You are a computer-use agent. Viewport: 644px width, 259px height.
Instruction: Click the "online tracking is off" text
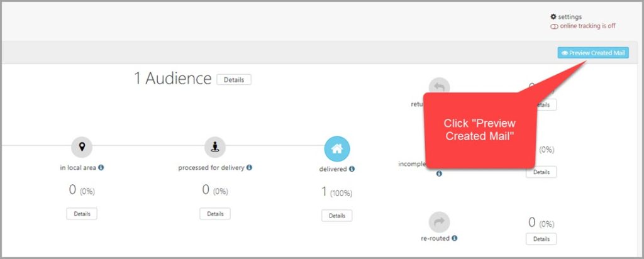point(588,26)
